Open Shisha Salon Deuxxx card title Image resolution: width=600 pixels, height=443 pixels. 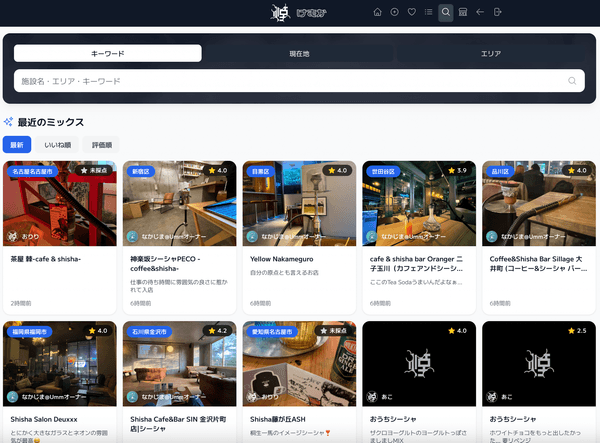pos(44,419)
